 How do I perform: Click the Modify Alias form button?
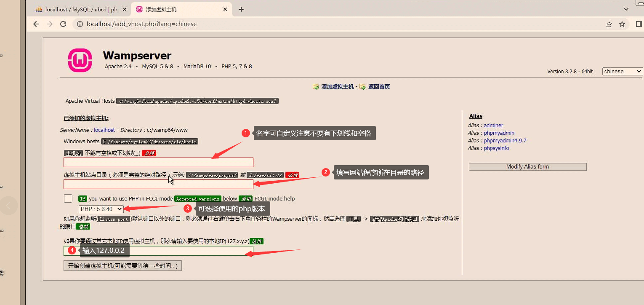tap(527, 167)
